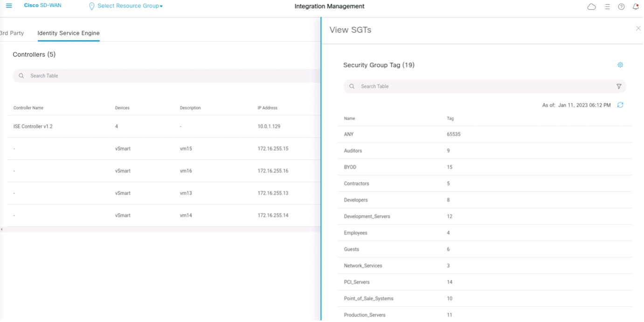Open the Cisco SD-WAN home link
This screenshot has height=322, width=644.
[x=43, y=5]
